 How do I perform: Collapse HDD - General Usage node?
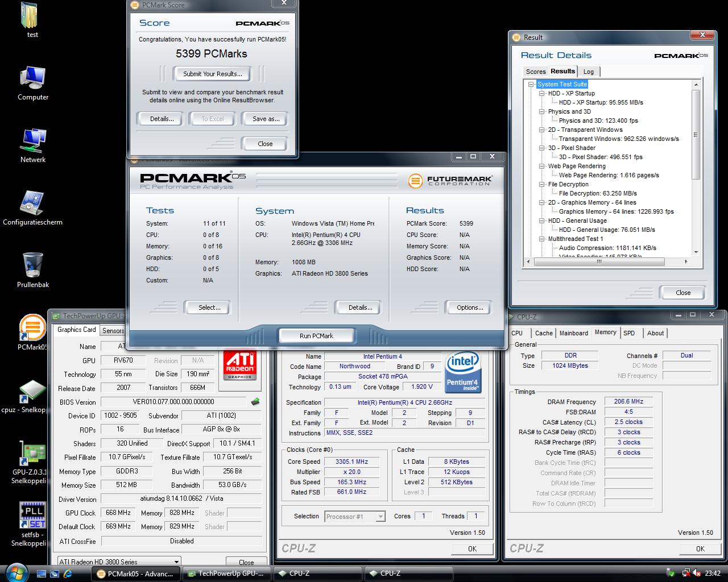(542, 221)
